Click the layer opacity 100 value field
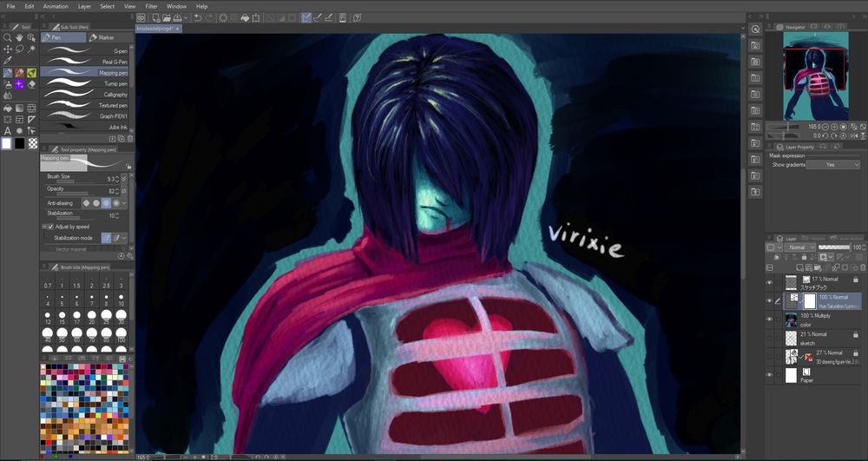868x461 pixels. 858,247
